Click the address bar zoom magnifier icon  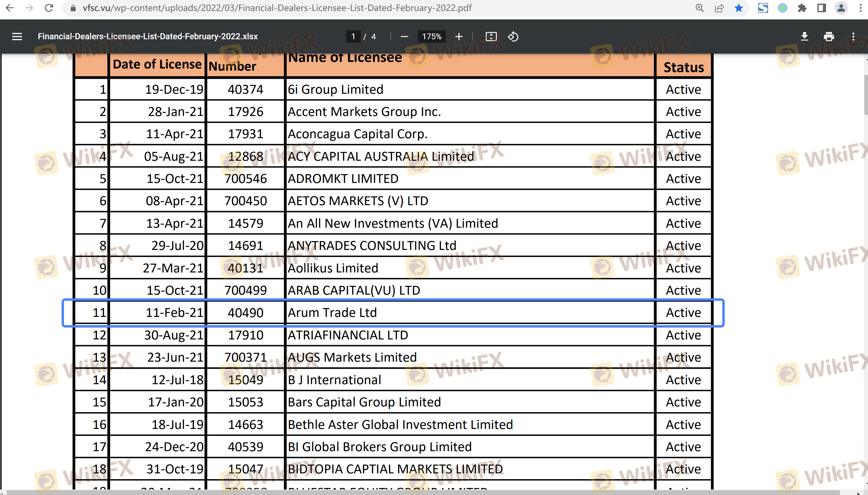[699, 8]
